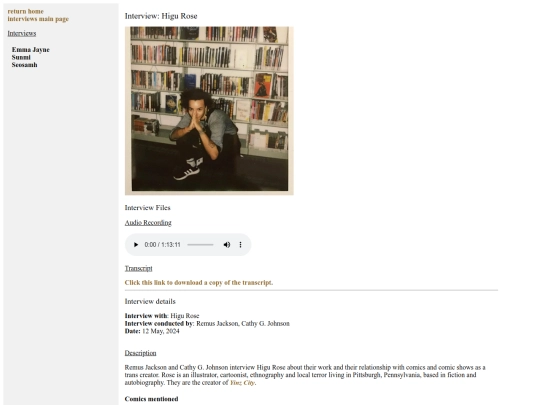
Task: Click the Interviews sidebar heading
Action: tap(22, 33)
